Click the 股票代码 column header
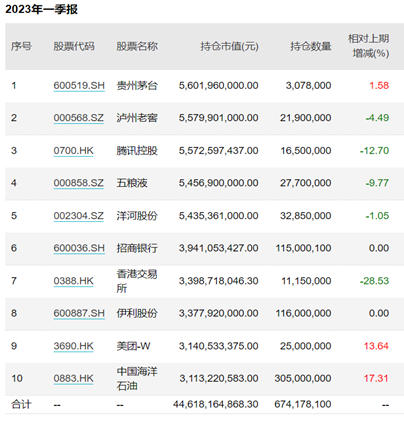The height and width of the screenshot is (421, 404). (74, 46)
